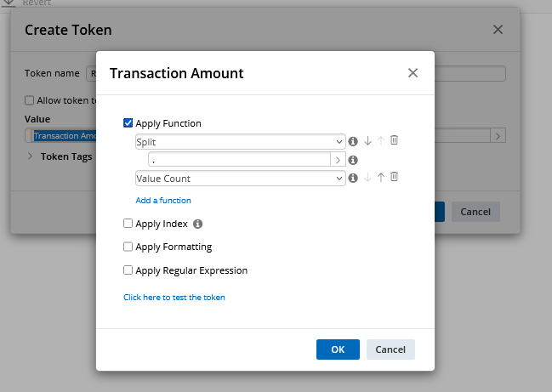
Task: Expand token picker arrow beside delimiter field
Action: (338, 160)
